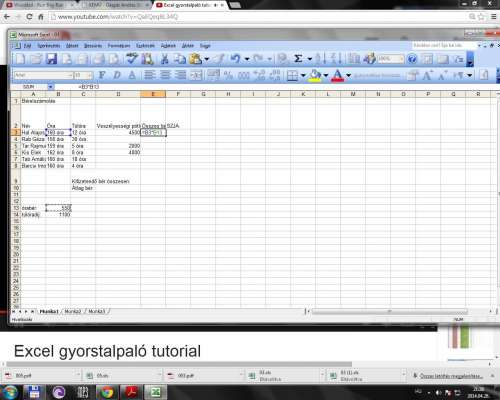Click the Save floppy disk icon
Viewport: 500px width, 400px height.
point(51,59)
